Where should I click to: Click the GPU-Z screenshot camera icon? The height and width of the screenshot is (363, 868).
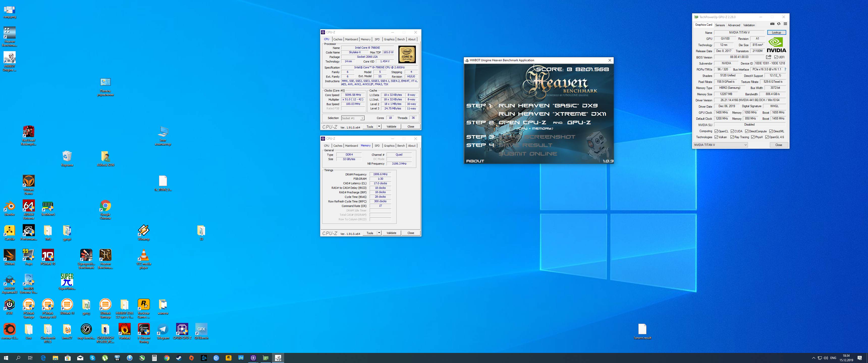click(x=772, y=24)
